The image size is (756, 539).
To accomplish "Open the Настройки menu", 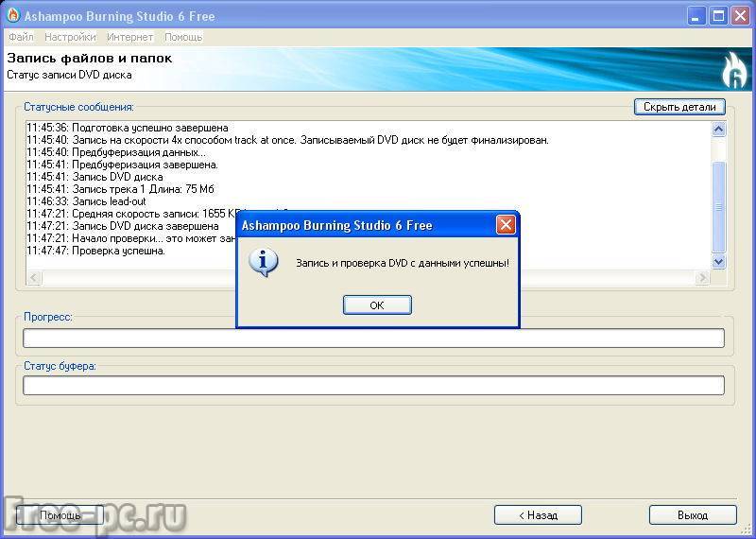I will [x=70, y=37].
